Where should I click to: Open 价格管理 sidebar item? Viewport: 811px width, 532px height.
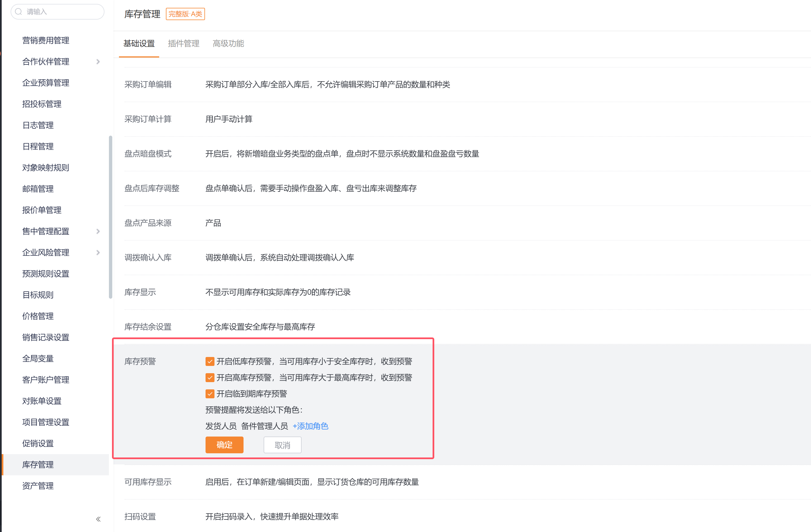(x=38, y=316)
